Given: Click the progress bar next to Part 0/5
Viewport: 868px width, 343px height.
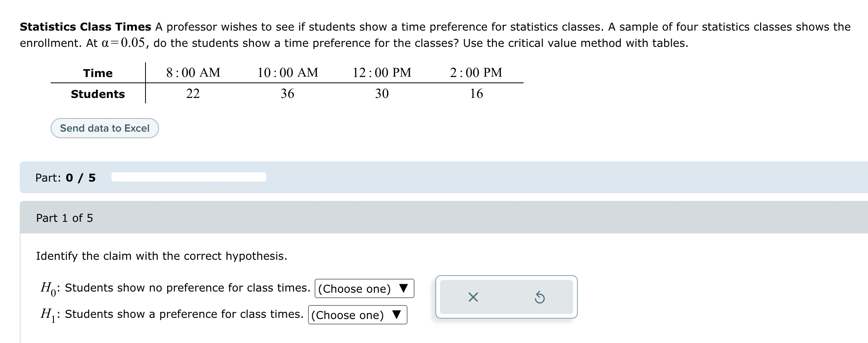Looking at the screenshot, I should [x=188, y=177].
